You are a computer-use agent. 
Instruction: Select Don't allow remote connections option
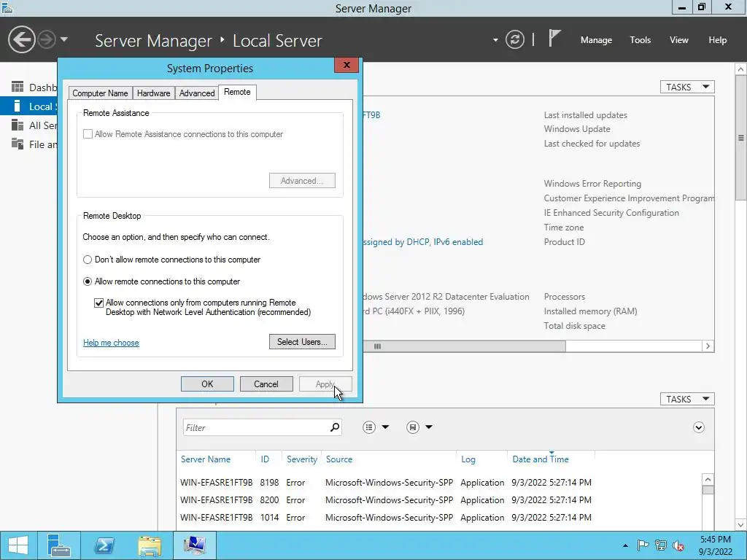pos(88,260)
